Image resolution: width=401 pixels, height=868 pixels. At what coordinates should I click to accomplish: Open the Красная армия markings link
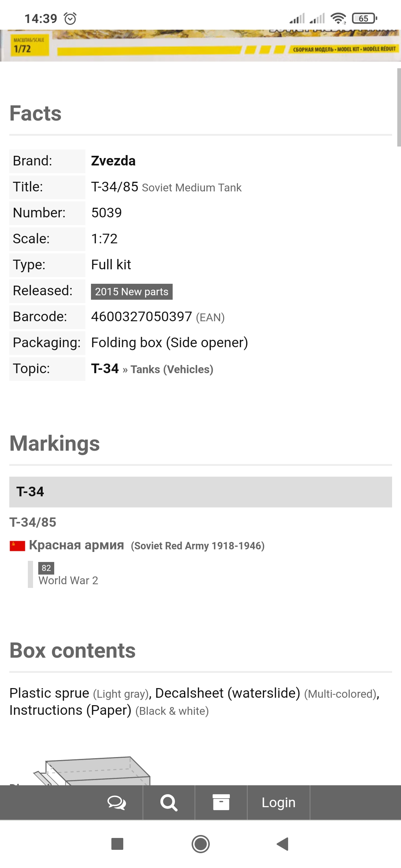coord(76,545)
